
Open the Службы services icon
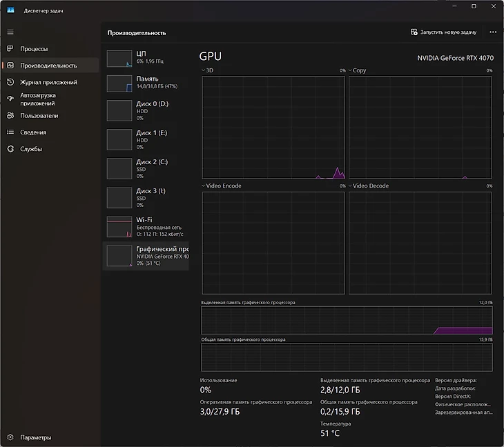click(10, 149)
